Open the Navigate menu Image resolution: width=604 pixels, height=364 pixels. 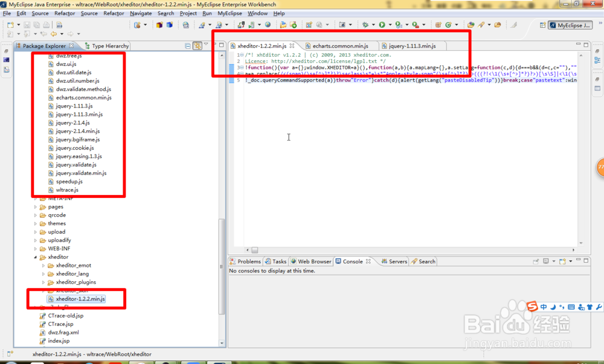[x=141, y=13]
